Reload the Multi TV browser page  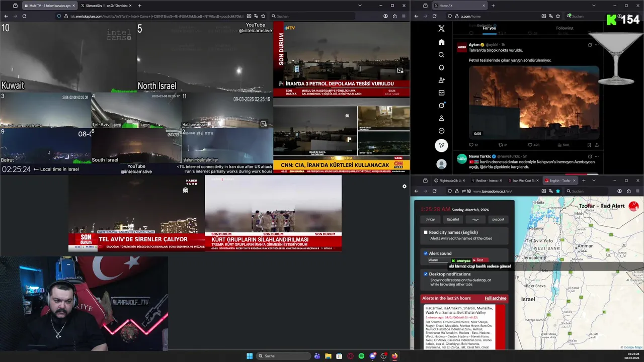point(24,16)
